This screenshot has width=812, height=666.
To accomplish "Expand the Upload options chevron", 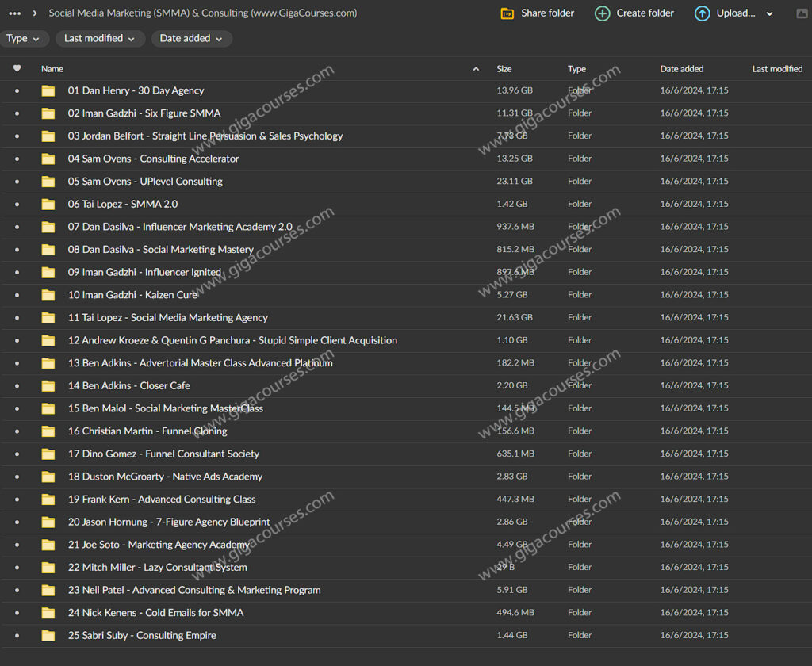I will tap(769, 14).
